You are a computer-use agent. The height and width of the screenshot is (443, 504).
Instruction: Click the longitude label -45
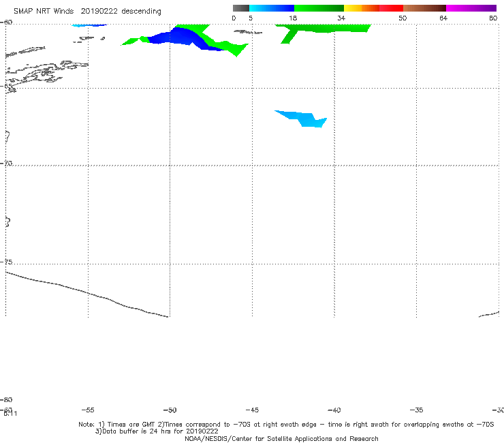coord(252,410)
